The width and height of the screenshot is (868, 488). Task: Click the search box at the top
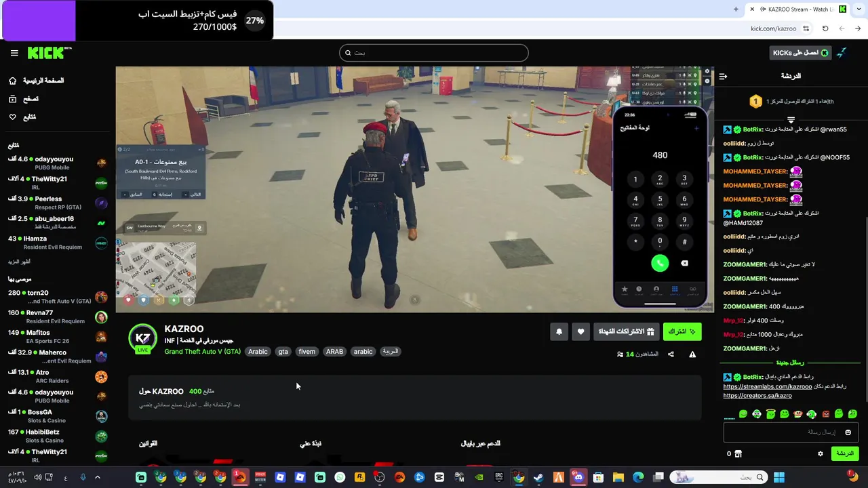[434, 53]
